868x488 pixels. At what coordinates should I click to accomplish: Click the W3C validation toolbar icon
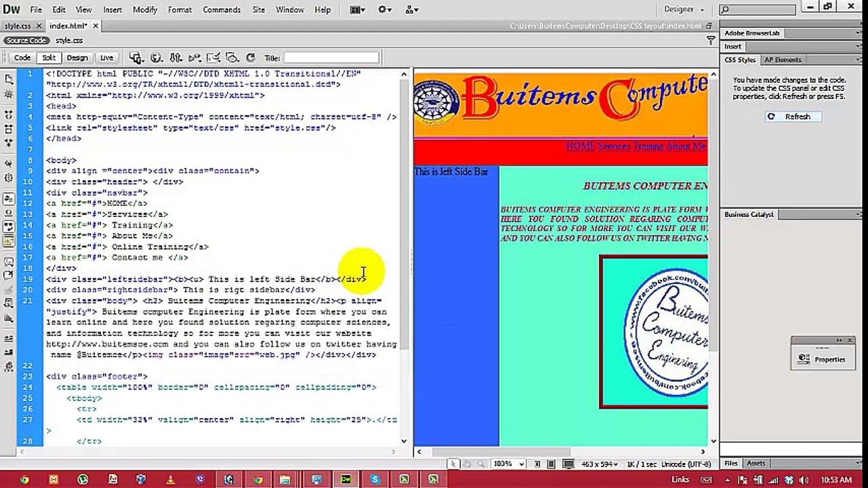[x=194, y=58]
